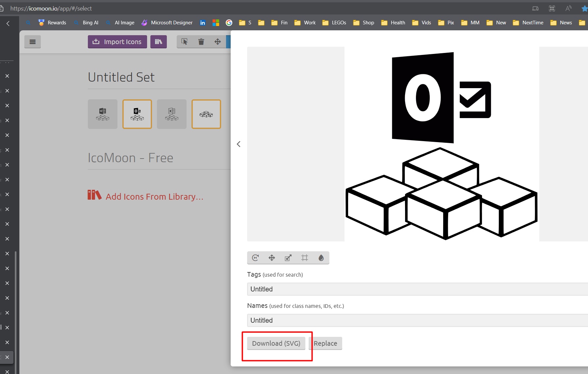Click Add Icons From Library link
The width and height of the screenshot is (588, 374).
pyautogui.click(x=154, y=196)
